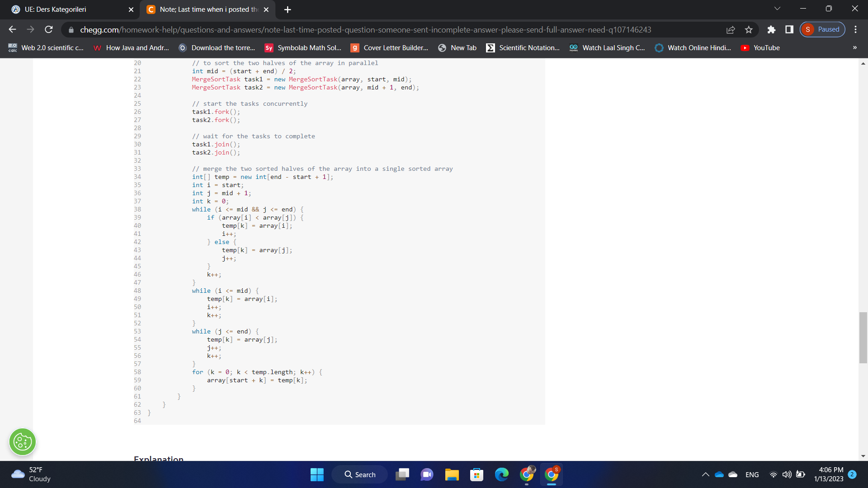This screenshot has height=488, width=868.
Task: Open the Symbolab Math Solver bookmark
Action: (303, 47)
